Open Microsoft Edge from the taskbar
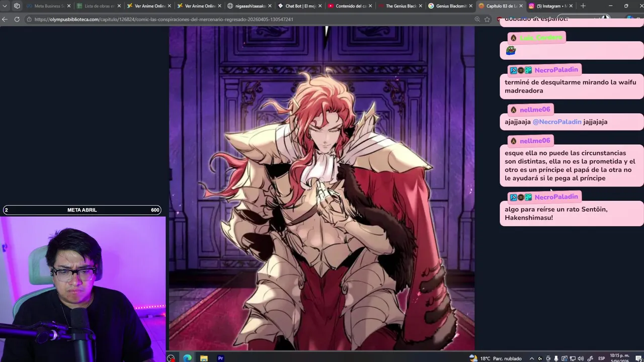 187,358
